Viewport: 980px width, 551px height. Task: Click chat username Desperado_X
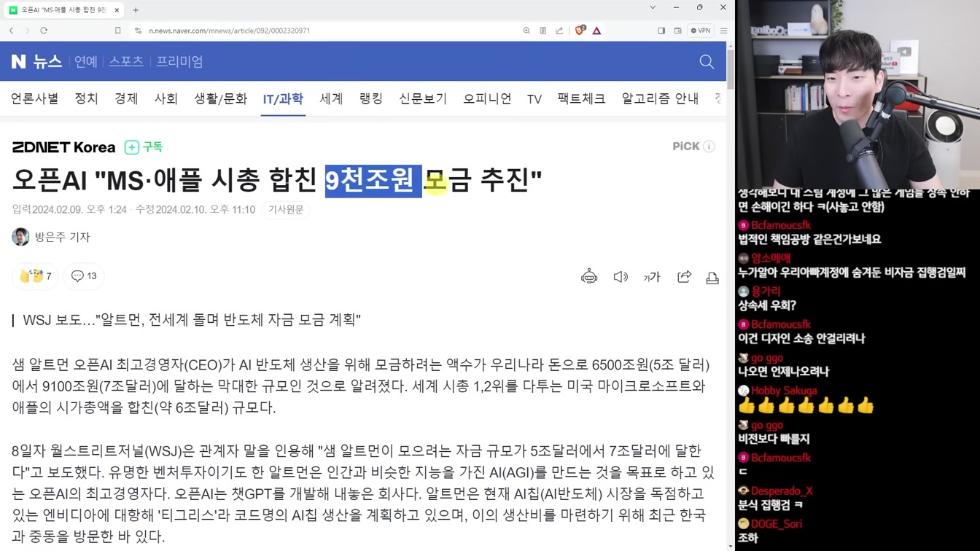[x=782, y=491]
